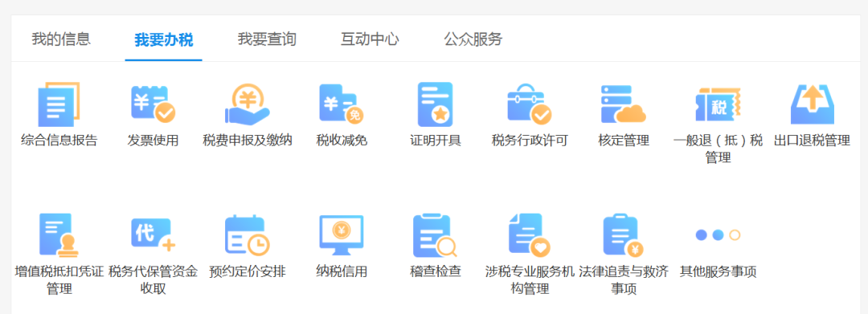Click the 税务代保管资金收取 text label

(153, 279)
